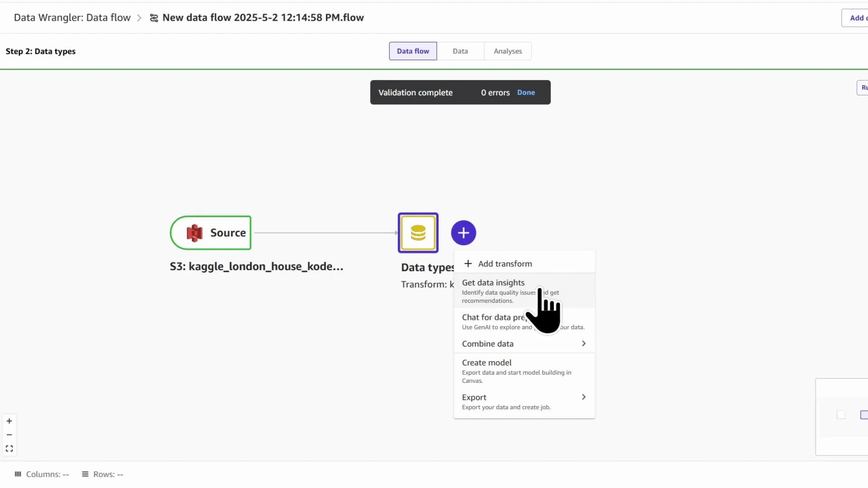The height and width of the screenshot is (488, 868).
Task: Zoom out on the flow canvas
Action: pos(9,435)
